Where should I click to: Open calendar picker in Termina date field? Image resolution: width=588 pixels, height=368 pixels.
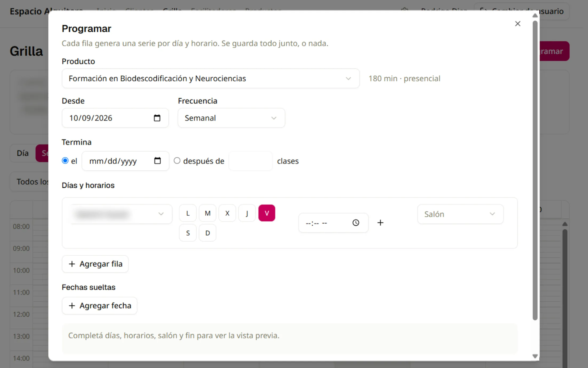[158, 161]
